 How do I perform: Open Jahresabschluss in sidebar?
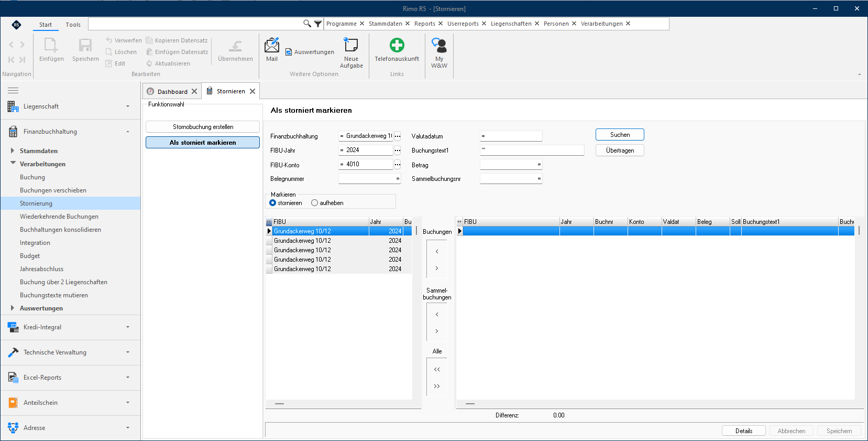41,269
